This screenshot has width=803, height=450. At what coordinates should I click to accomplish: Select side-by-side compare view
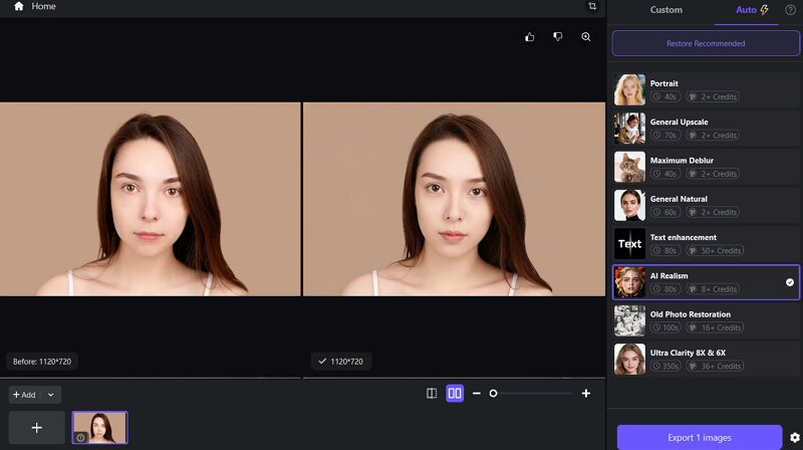[x=455, y=393]
